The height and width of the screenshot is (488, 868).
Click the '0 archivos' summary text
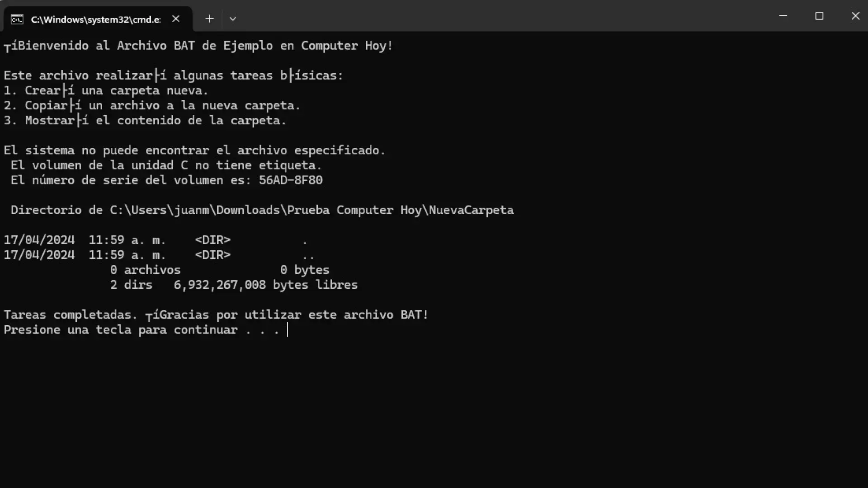(145, 270)
